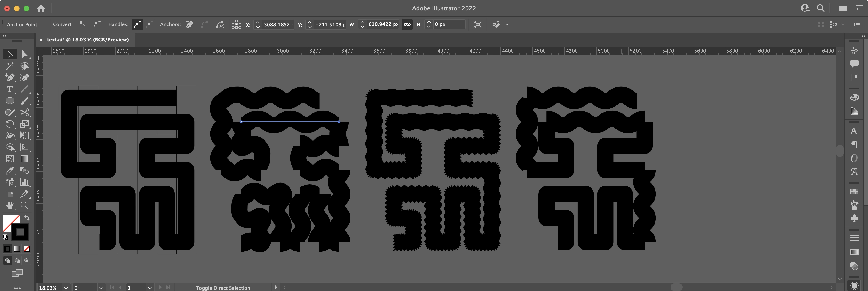
Task: Click the Home icon
Action: (x=41, y=8)
